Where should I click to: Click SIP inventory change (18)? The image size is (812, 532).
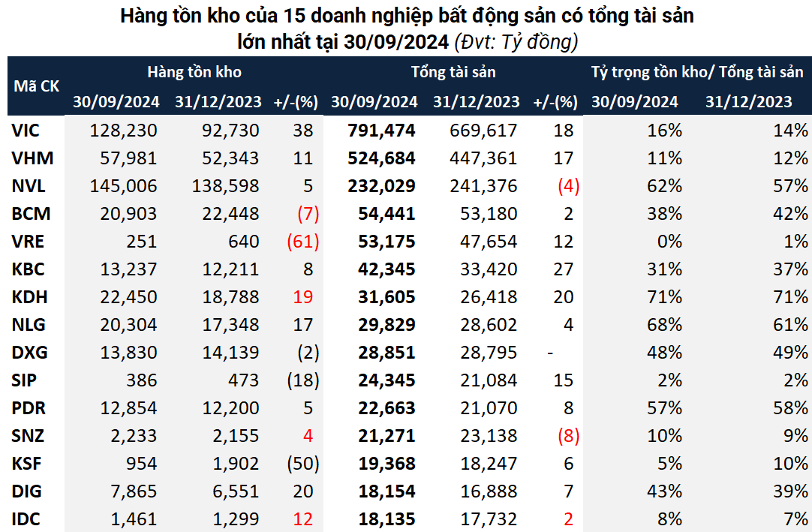pos(303,380)
